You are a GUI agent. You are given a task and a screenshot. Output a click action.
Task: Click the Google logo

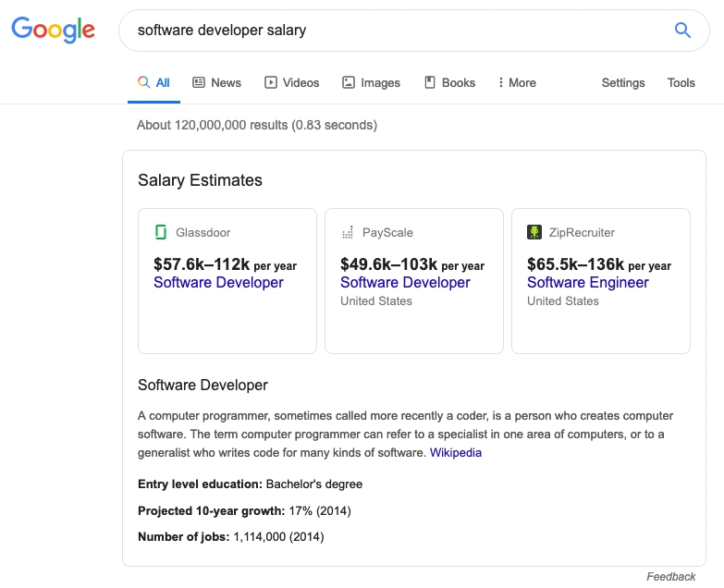point(53,30)
